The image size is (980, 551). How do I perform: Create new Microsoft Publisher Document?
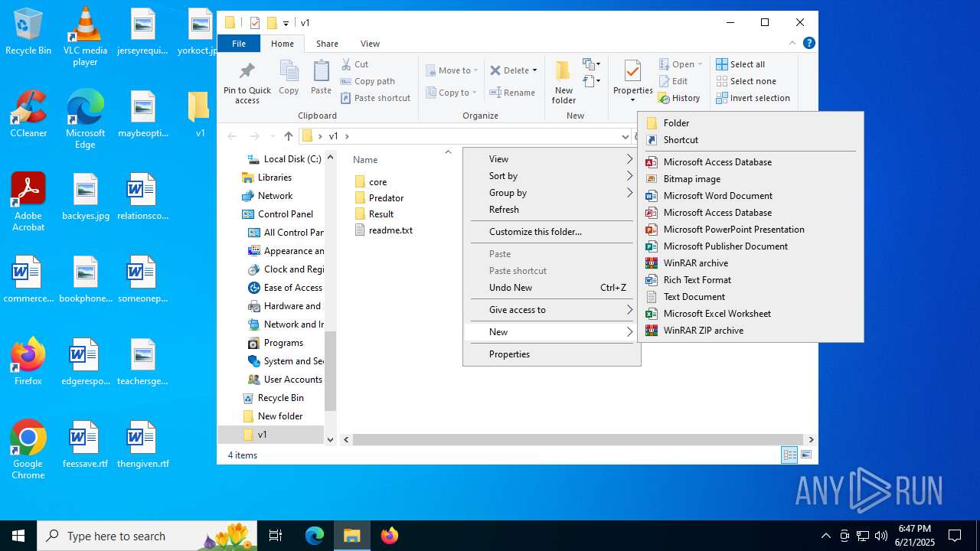(750, 246)
